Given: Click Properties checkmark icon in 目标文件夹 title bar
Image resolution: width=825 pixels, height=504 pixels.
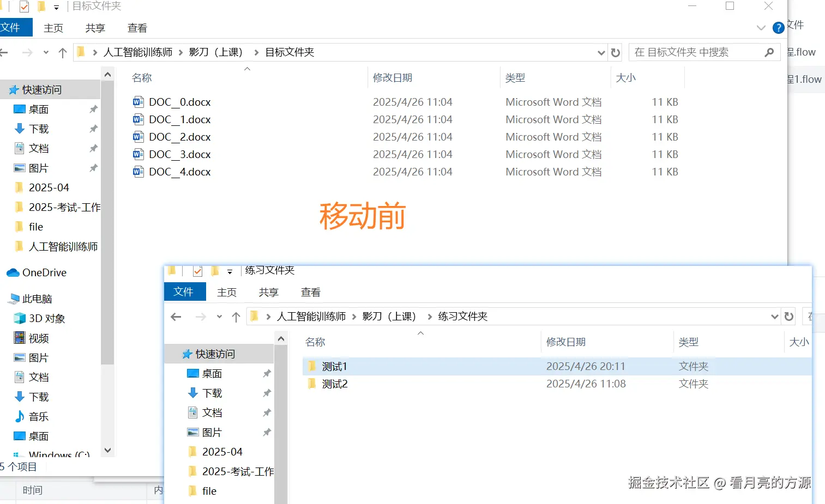Looking at the screenshot, I should [24, 7].
